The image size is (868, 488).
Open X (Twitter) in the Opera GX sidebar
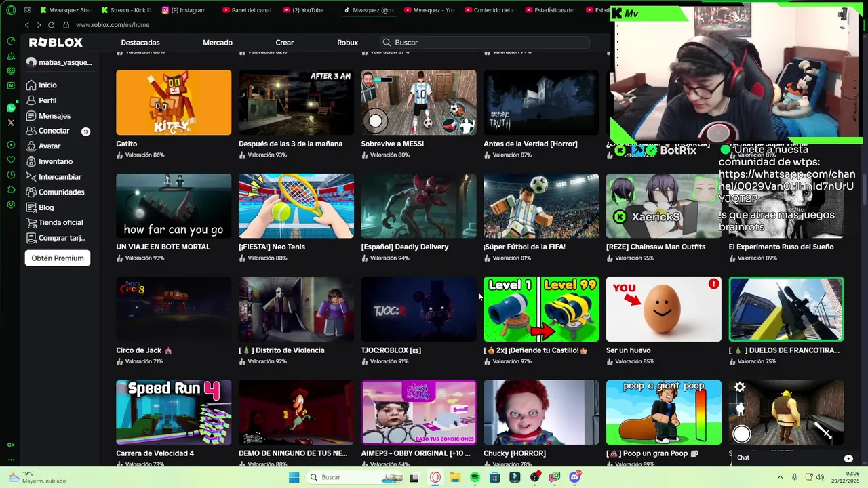11,123
